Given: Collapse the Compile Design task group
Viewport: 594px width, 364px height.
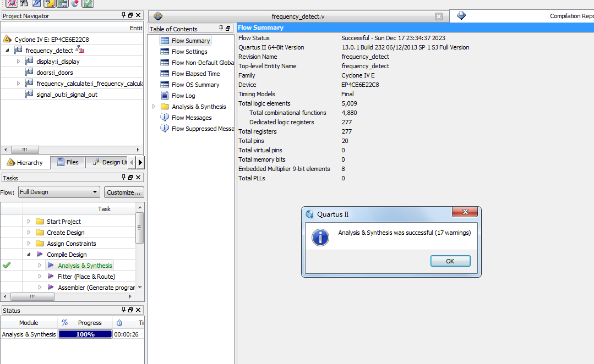Looking at the screenshot, I should coord(29,255).
